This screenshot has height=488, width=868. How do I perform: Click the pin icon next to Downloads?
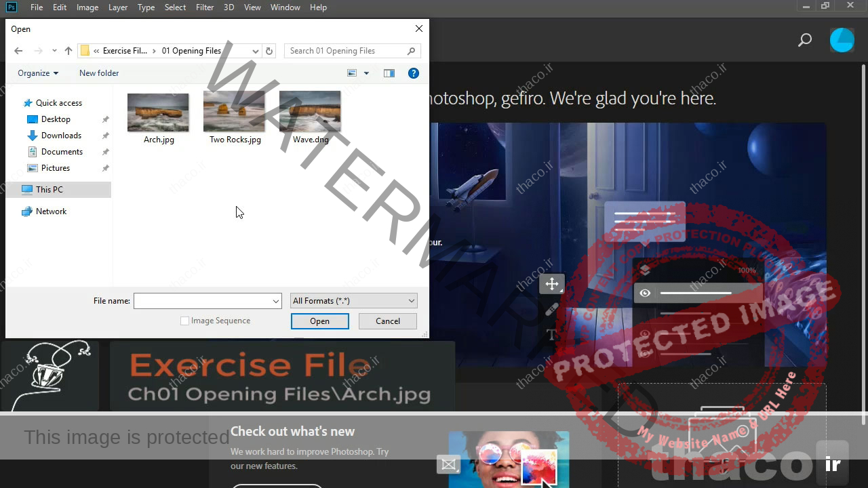click(105, 136)
